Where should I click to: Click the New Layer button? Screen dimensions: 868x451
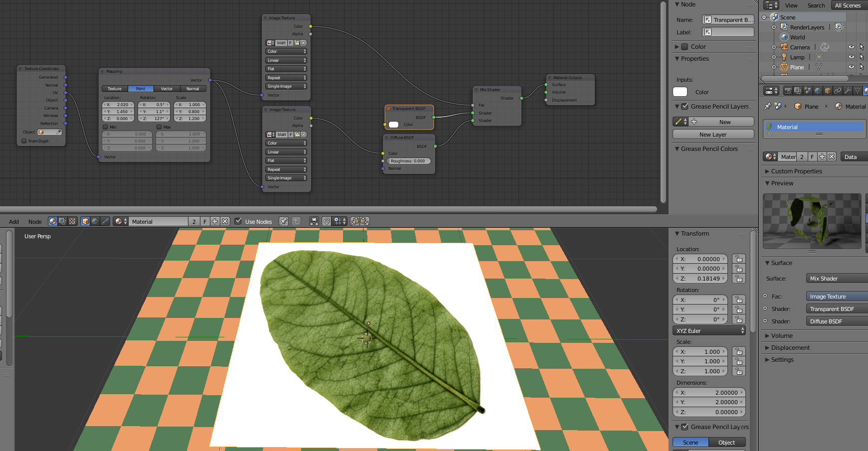point(713,135)
